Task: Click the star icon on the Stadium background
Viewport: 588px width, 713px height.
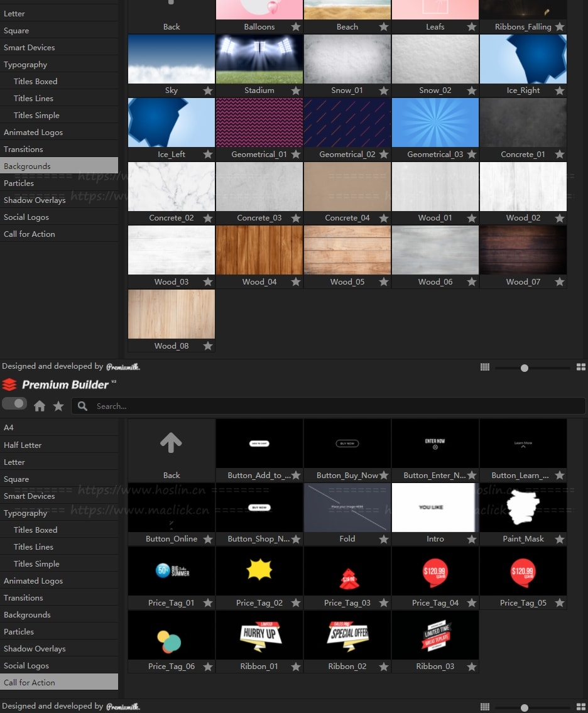Action: tap(296, 90)
